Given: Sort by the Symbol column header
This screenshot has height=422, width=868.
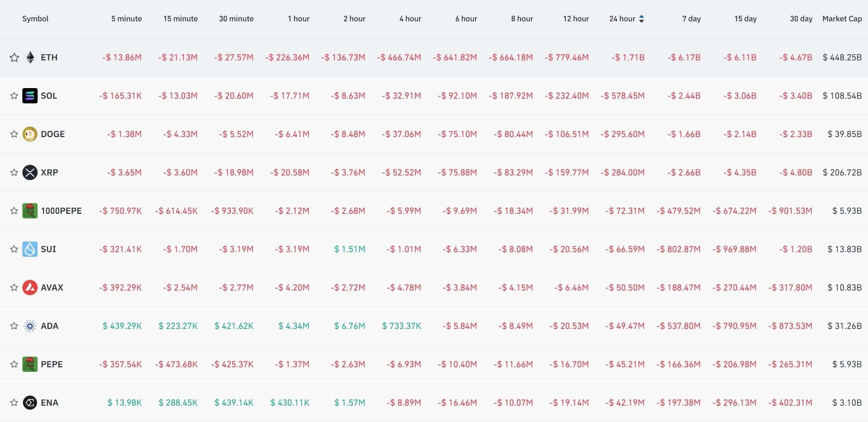Looking at the screenshot, I should 35,19.
